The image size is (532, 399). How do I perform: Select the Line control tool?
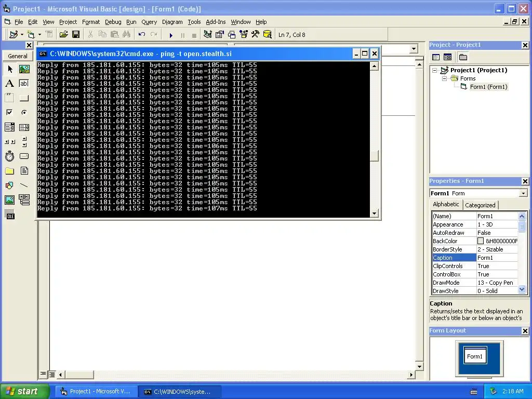click(x=24, y=185)
